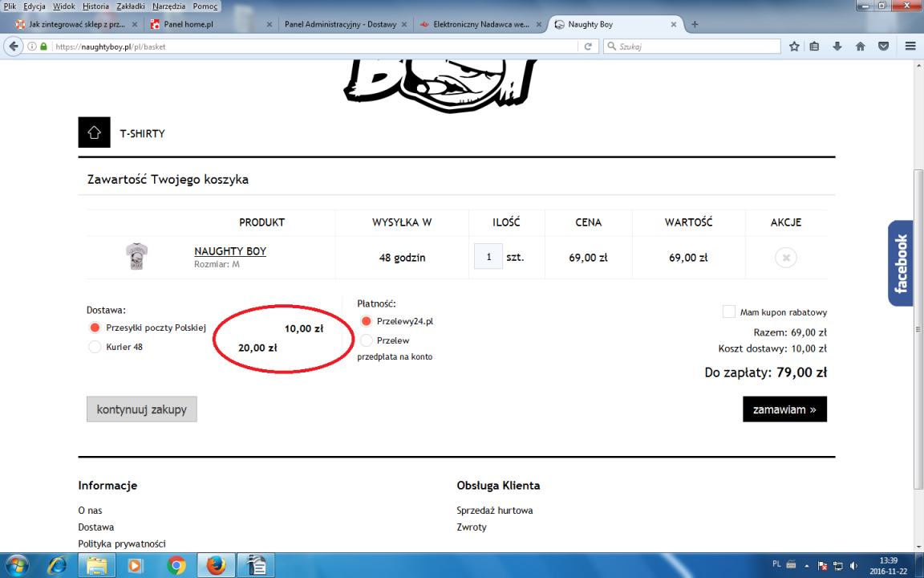Switch to the Jak zintegrować sklep tab

point(77,24)
